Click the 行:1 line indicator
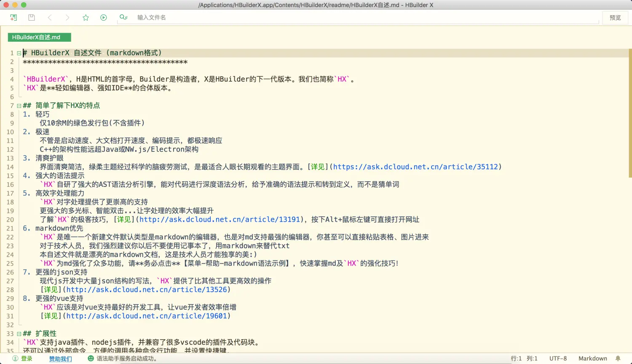 516,359
